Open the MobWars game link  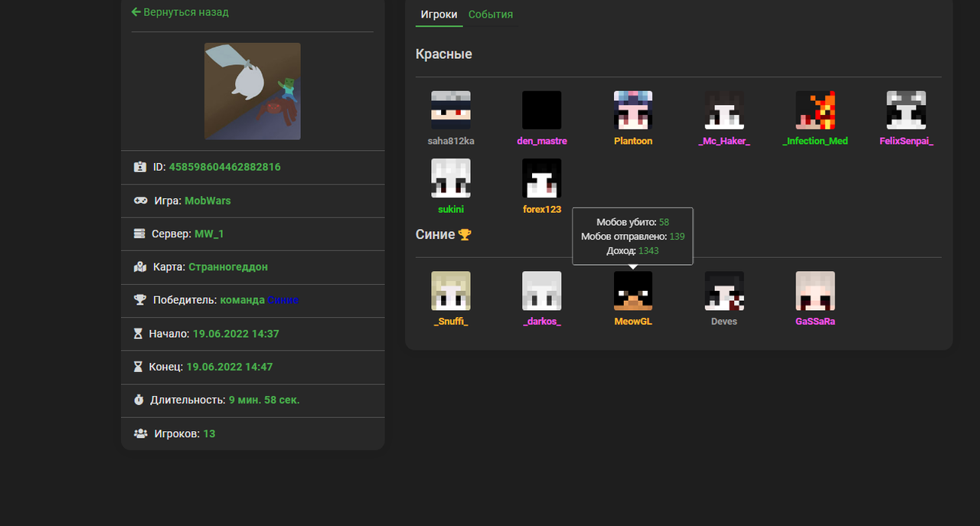coord(207,201)
